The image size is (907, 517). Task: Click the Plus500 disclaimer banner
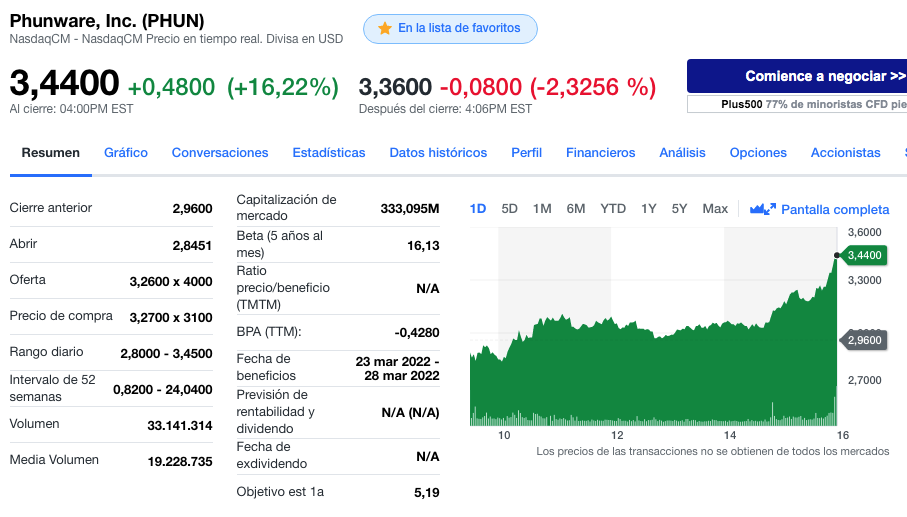tap(797, 104)
